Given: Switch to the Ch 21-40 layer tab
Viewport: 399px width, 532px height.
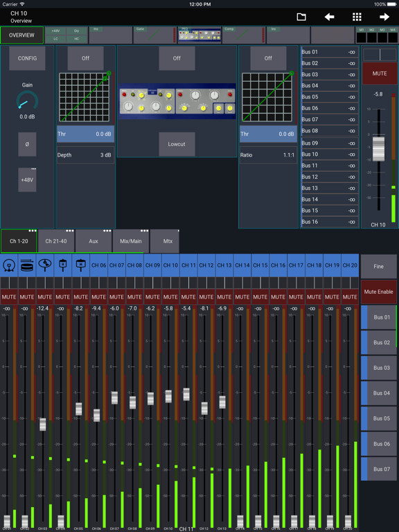Looking at the screenshot, I should (x=56, y=241).
